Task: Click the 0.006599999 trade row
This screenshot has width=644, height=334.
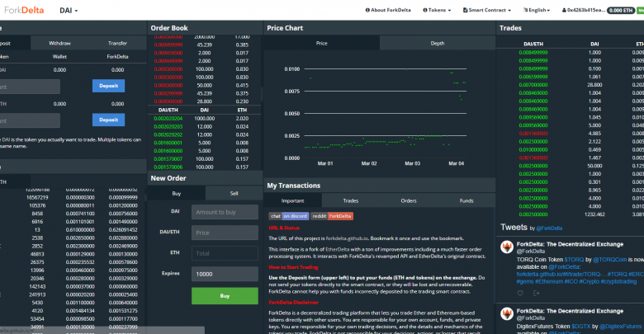Action: (x=570, y=77)
